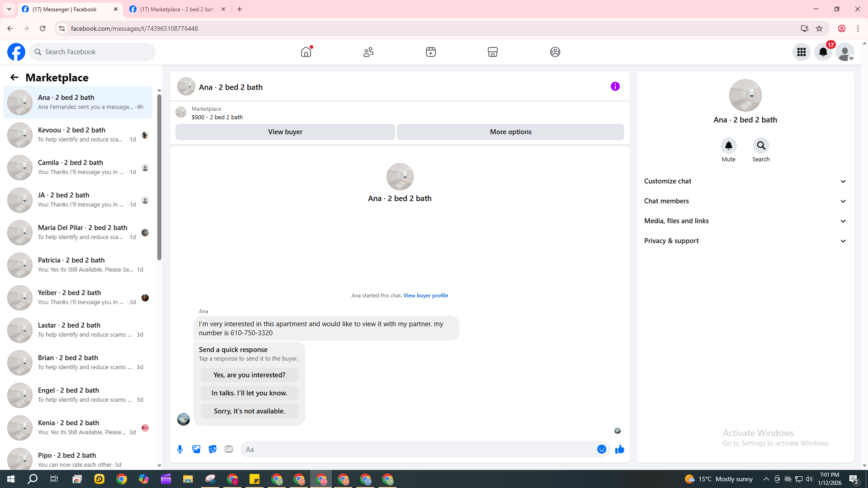Attach a photo using image icon

pyautogui.click(x=196, y=449)
